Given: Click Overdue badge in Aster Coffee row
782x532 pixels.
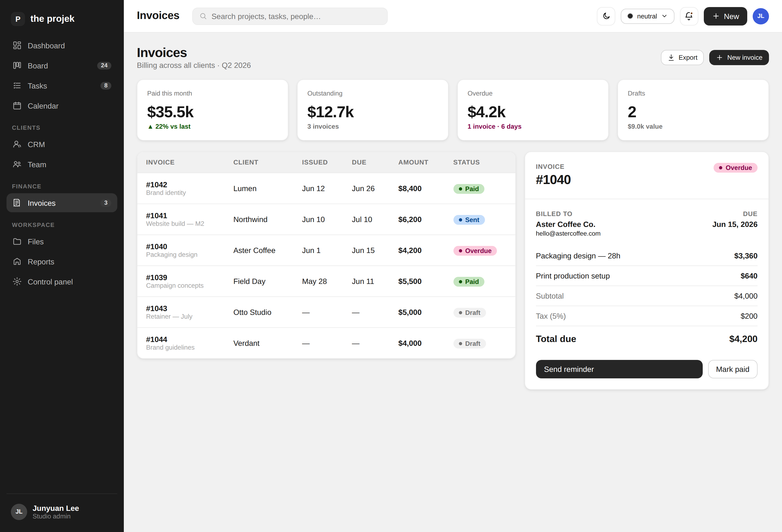Looking at the screenshot, I should (475, 251).
